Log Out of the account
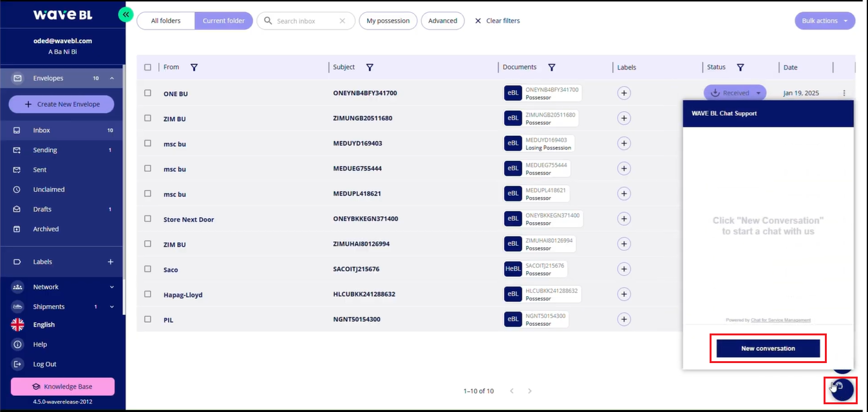The width and height of the screenshot is (868, 412). pos(44,364)
